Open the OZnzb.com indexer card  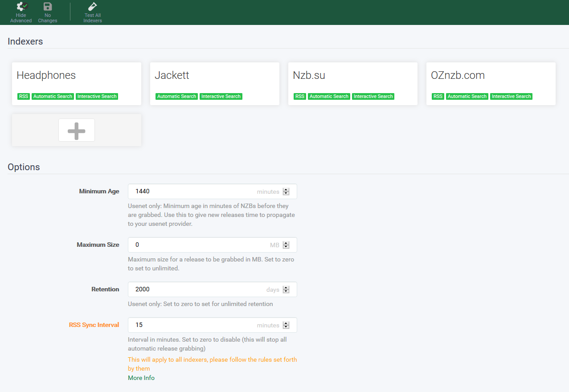pyautogui.click(x=491, y=84)
